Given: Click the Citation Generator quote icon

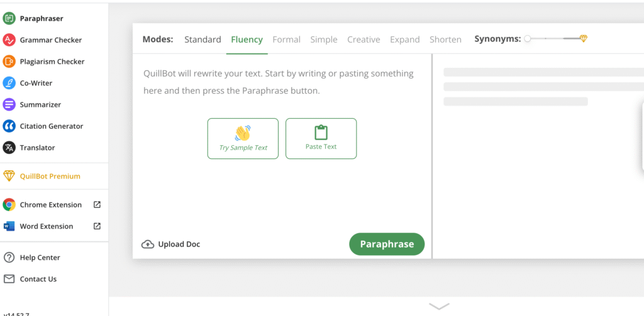Looking at the screenshot, I should [x=9, y=126].
